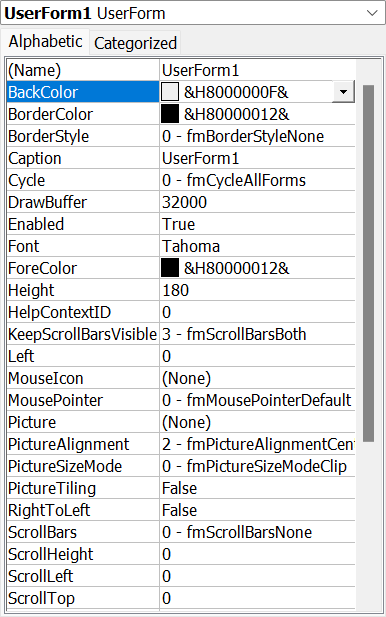Select the RightToLeft value False
The width and height of the screenshot is (386, 617).
click(x=257, y=510)
